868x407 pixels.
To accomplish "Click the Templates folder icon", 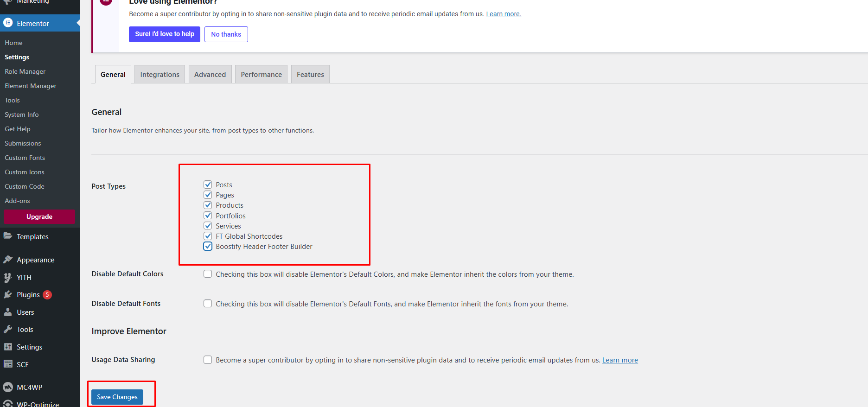I will [x=8, y=236].
